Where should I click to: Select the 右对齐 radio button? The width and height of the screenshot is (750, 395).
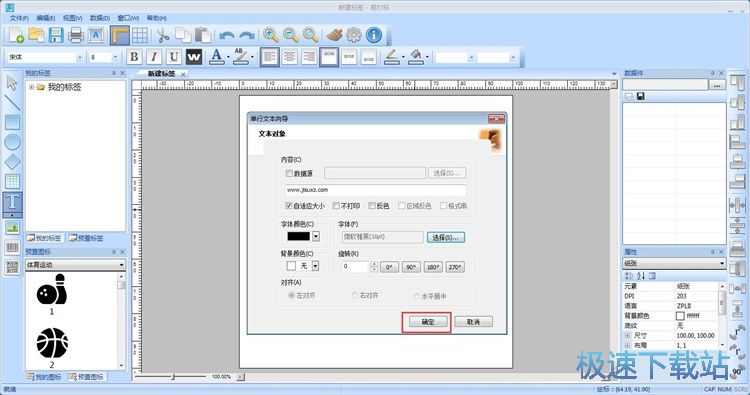coord(354,296)
